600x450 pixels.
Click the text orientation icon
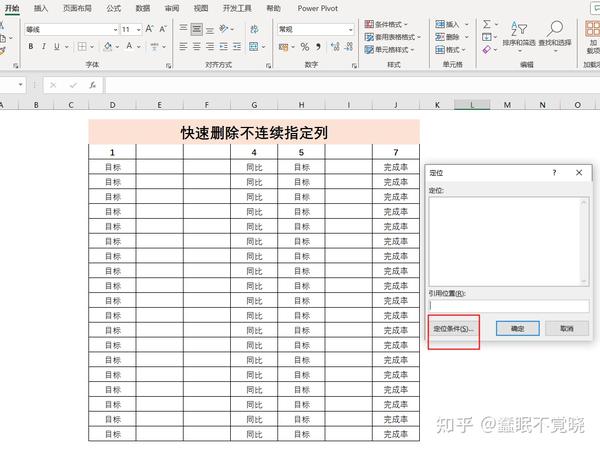tap(224, 29)
